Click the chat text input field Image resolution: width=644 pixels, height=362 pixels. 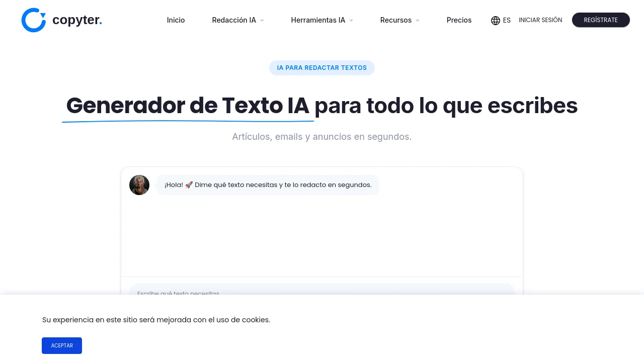(x=322, y=289)
